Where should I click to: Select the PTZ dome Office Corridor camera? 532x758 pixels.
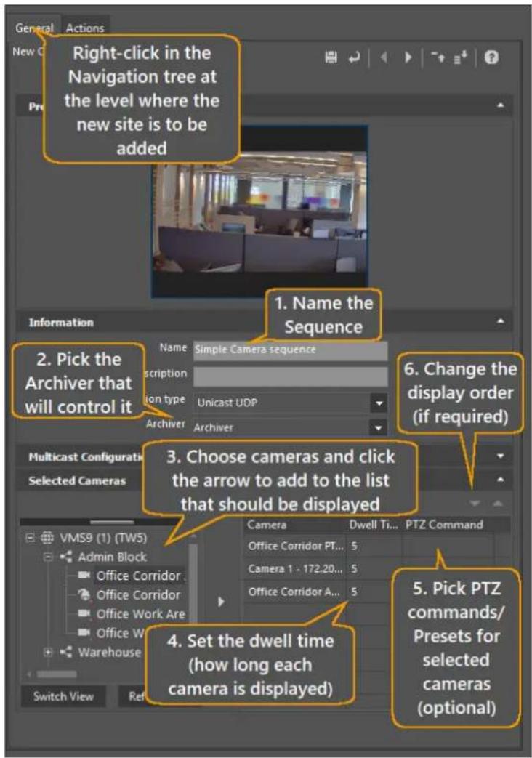[129, 594]
